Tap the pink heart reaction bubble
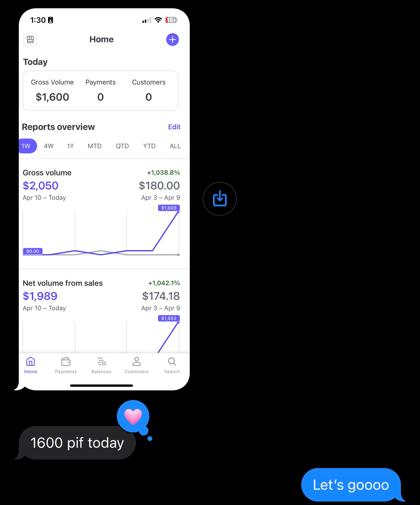 133,416
